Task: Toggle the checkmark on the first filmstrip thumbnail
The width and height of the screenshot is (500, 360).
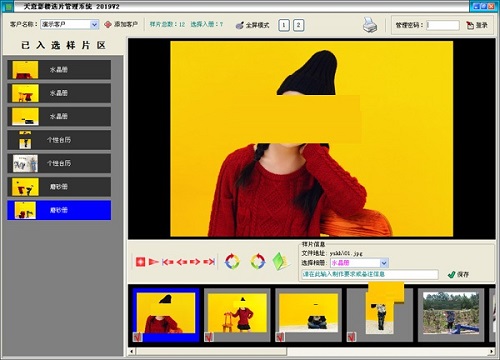Action: click(x=138, y=337)
